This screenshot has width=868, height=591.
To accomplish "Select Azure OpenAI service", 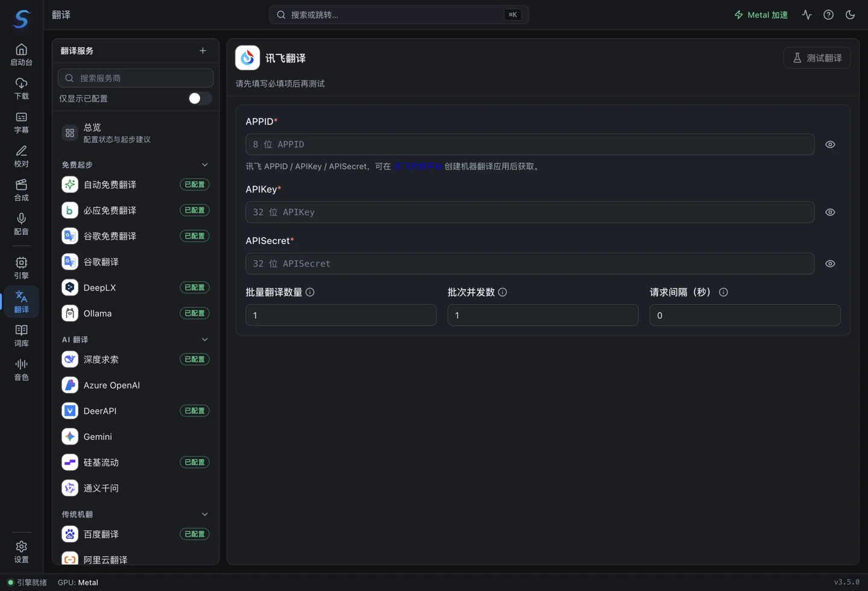I will [x=136, y=385].
